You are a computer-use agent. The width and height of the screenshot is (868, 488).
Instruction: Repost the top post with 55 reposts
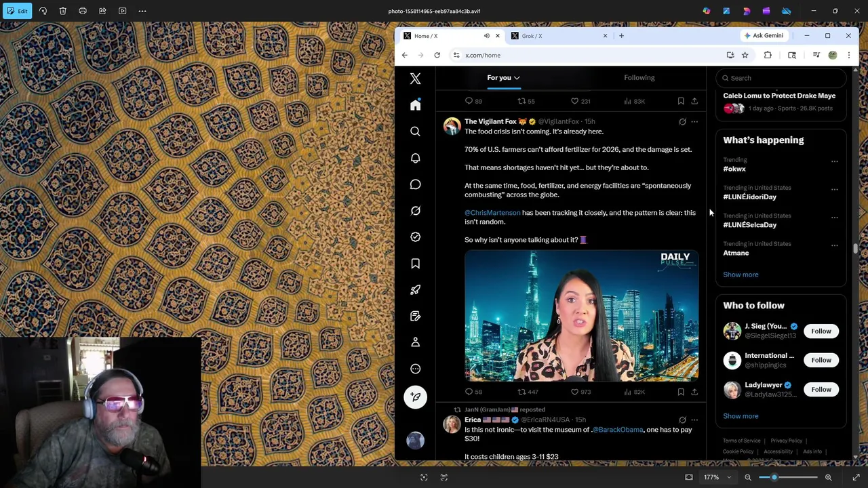[526, 101]
